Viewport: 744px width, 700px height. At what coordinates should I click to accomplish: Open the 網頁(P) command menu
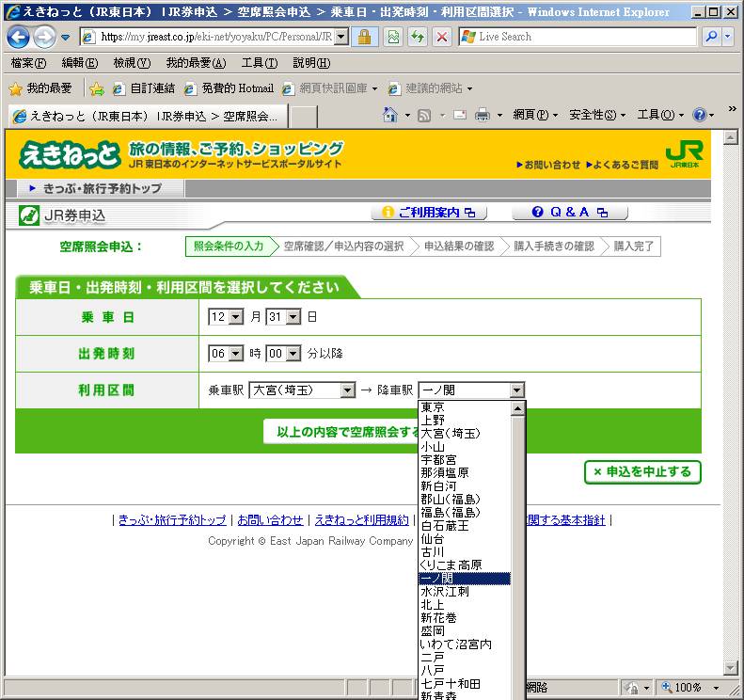(535, 115)
